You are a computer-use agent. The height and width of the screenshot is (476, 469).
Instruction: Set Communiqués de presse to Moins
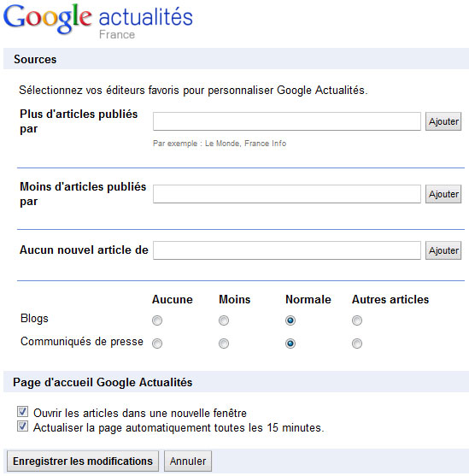click(224, 344)
